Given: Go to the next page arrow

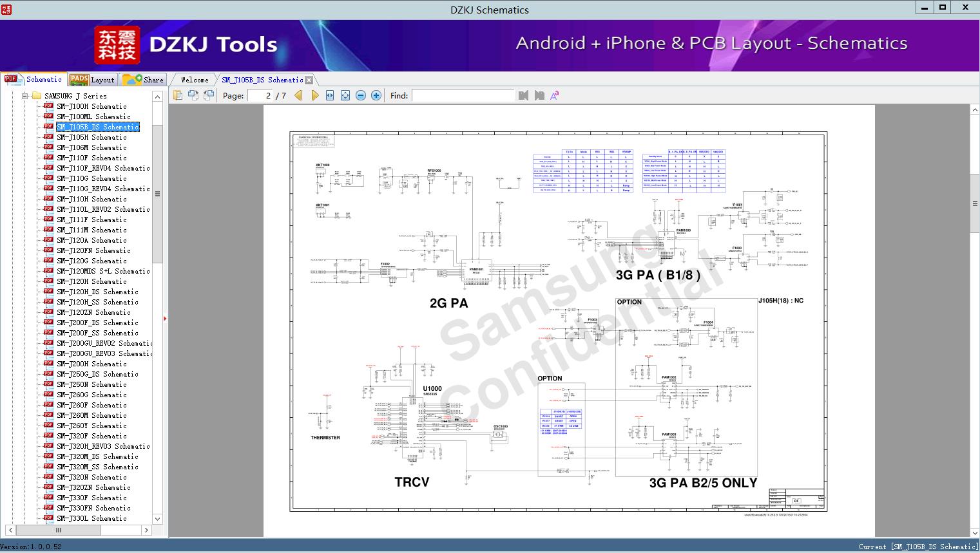Looking at the screenshot, I should pos(314,95).
